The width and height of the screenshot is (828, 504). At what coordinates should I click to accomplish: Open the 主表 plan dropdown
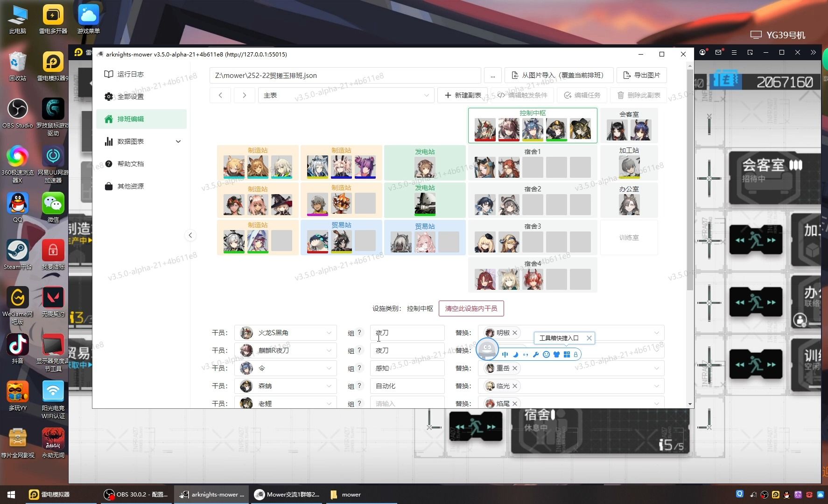tap(346, 95)
